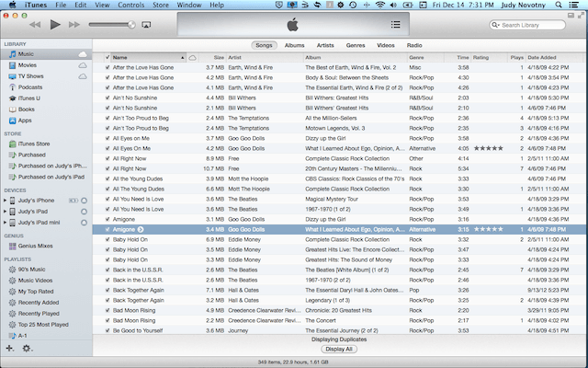Screen dimensions: 588x368
Task: Uncheck Be Good to Yourself checkbox
Action: tap(107, 331)
